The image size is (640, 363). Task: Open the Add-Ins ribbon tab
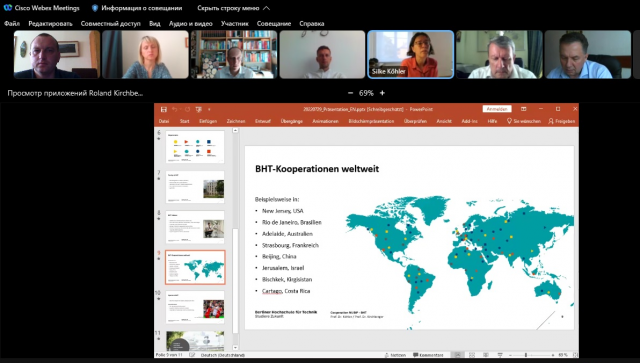[x=469, y=121]
